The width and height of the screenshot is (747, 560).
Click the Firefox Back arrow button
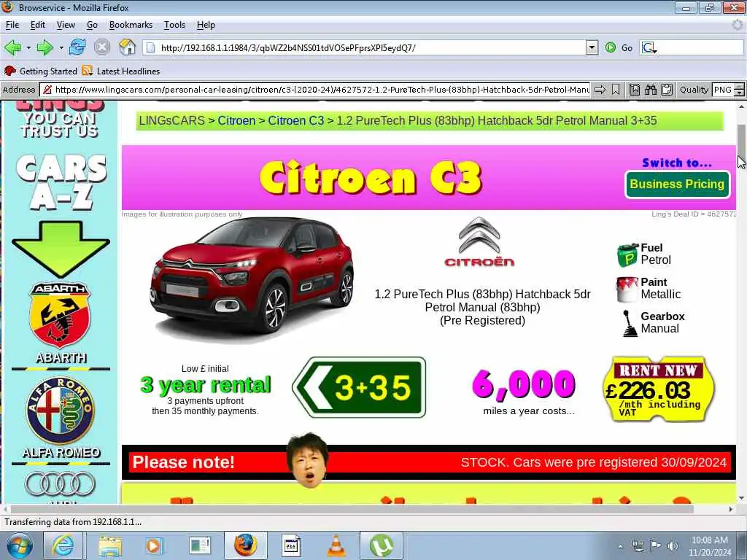(12, 47)
